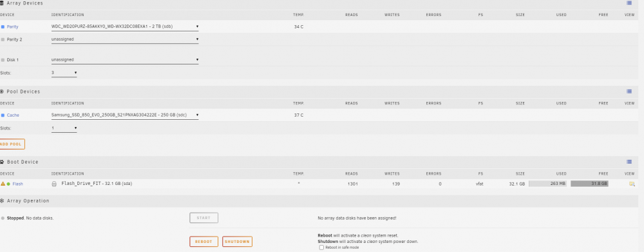The height and width of the screenshot is (252, 644).
Task: Open the Parity device link
Action: click(12, 26)
